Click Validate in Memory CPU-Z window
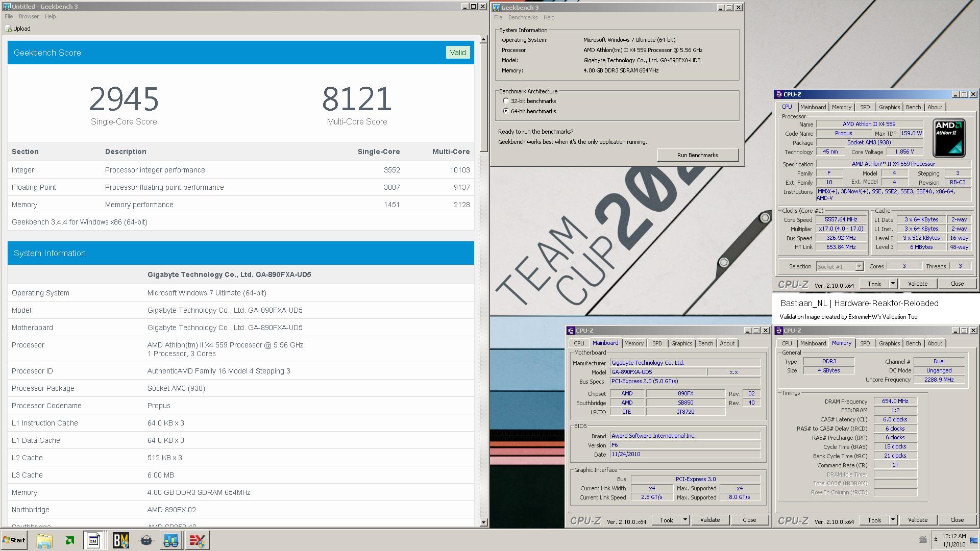This screenshot has height=551, width=980. click(917, 520)
